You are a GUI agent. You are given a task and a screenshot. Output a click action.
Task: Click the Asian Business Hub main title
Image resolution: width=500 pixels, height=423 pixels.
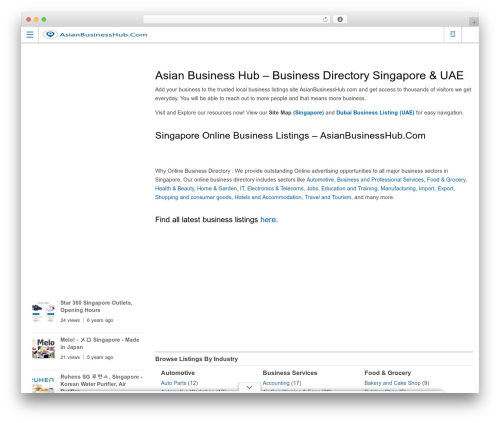309,76
